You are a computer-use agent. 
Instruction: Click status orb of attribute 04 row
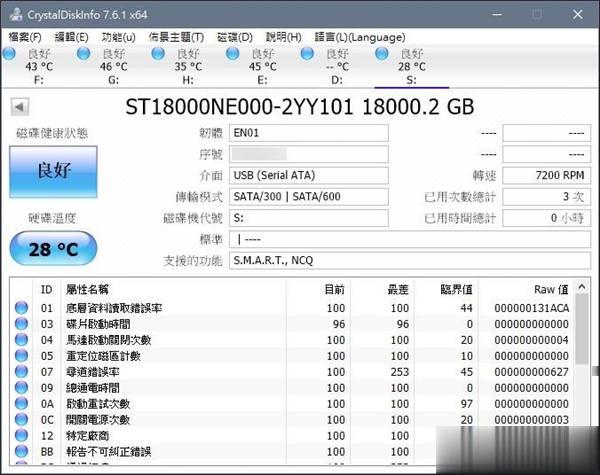point(21,340)
